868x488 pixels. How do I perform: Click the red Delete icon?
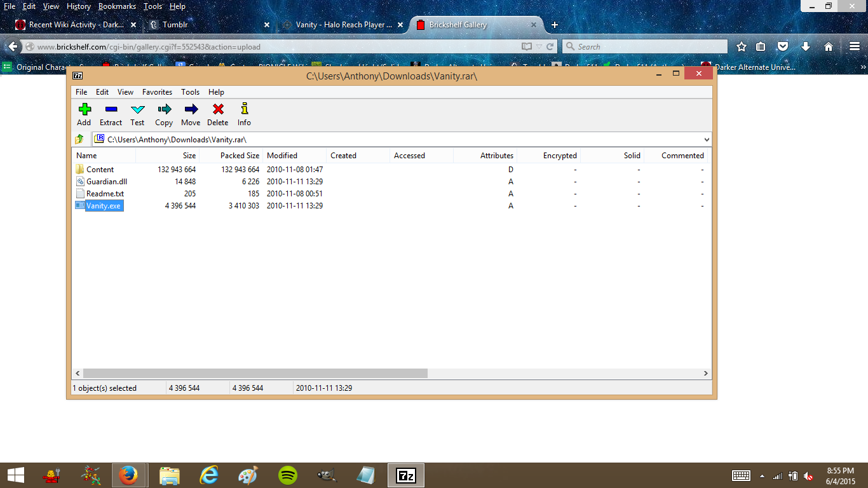pyautogui.click(x=217, y=109)
